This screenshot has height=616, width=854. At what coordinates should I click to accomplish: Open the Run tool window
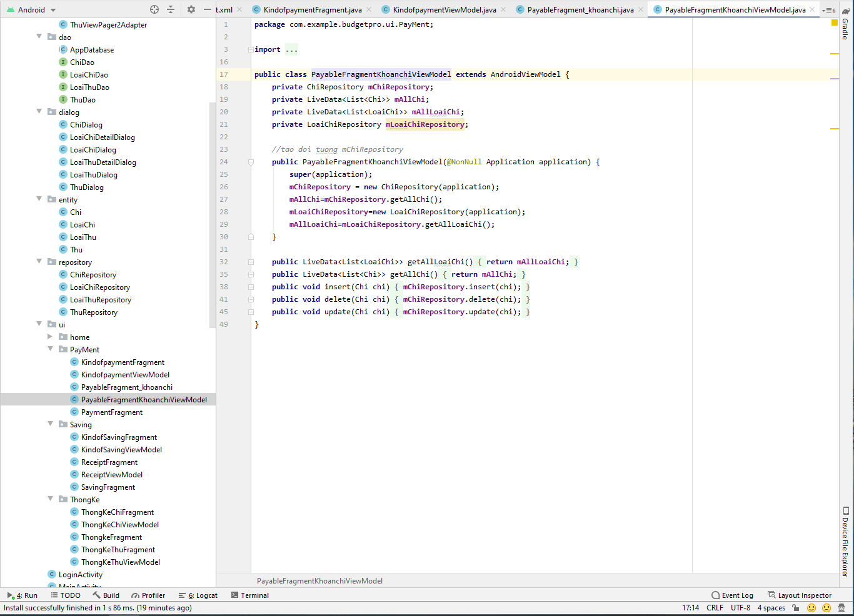tap(23, 595)
